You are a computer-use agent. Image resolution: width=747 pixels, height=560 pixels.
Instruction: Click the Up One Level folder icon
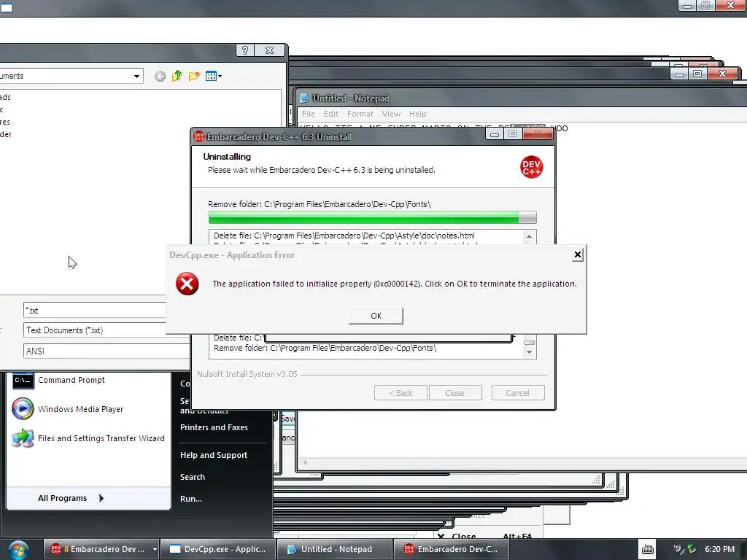(x=177, y=76)
